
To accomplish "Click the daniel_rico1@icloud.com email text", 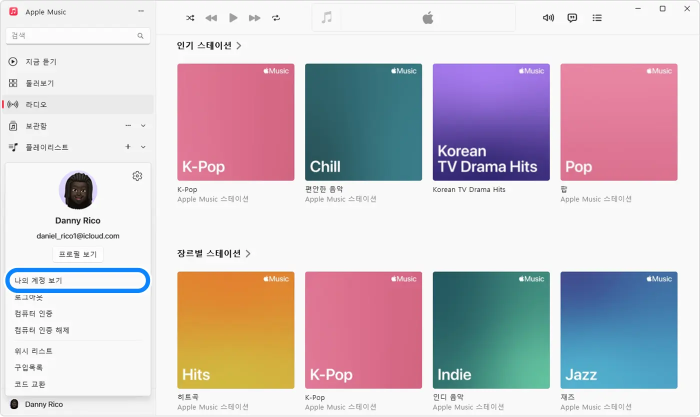I will (x=78, y=236).
